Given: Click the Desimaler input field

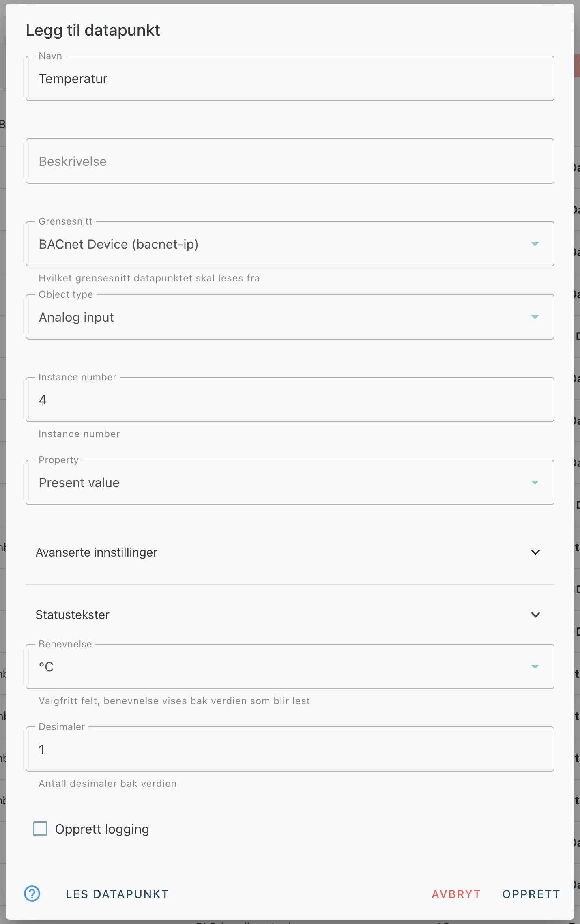Looking at the screenshot, I should point(290,749).
